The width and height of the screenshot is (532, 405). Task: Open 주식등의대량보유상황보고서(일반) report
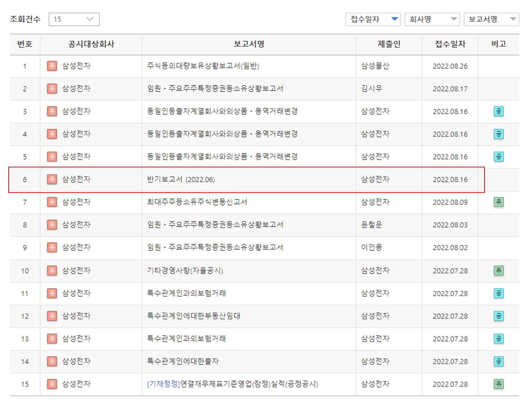tap(203, 66)
